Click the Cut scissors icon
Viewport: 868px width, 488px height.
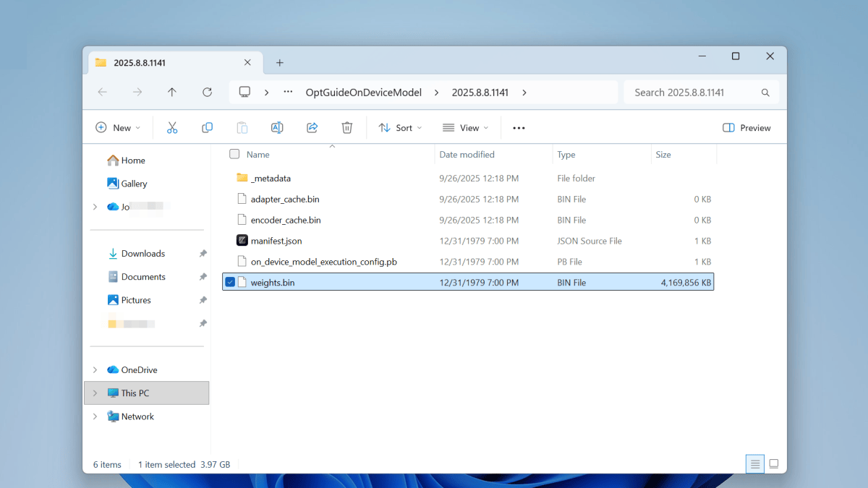click(172, 128)
